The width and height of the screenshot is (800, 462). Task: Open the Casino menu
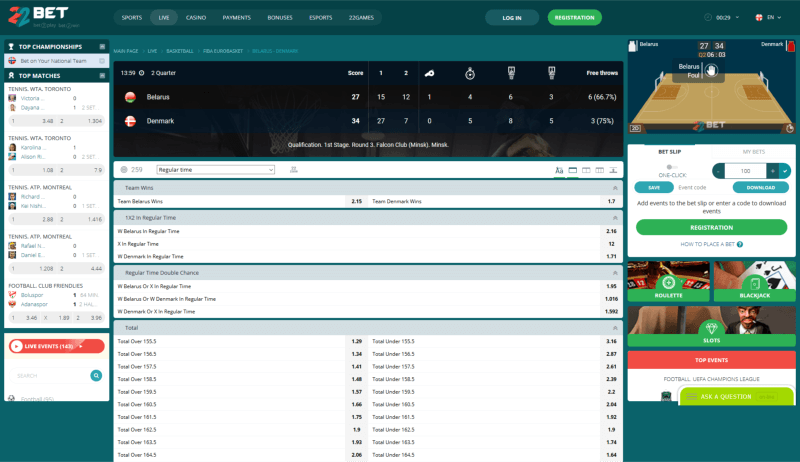(x=196, y=17)
